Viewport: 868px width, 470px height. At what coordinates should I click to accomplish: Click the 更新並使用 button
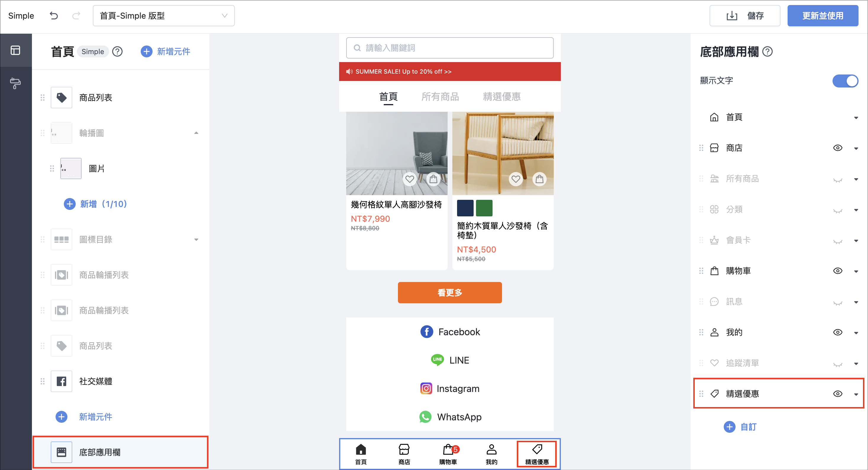(822, 15)
